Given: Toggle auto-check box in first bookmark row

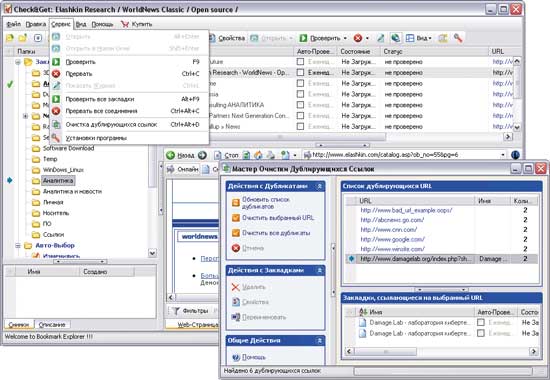Looking at the screenshot, I should [x=300, y=61].
